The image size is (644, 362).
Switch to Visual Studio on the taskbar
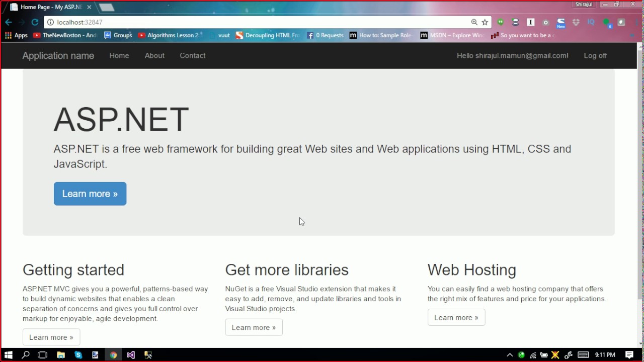pyautogui.click(x=130, y=355)
